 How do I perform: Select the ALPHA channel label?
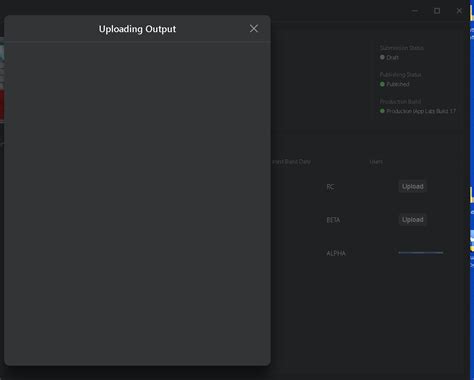[336, 253]
